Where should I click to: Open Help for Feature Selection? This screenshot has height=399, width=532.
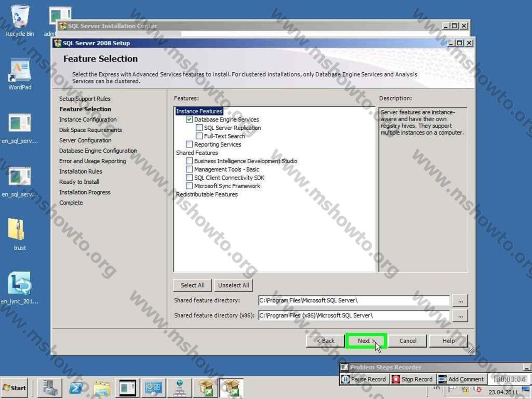449,341
